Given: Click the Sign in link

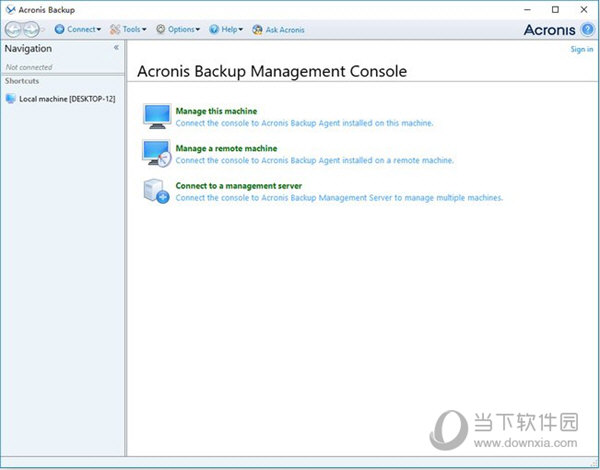Looking at the screenshot, I should (582, 49).
